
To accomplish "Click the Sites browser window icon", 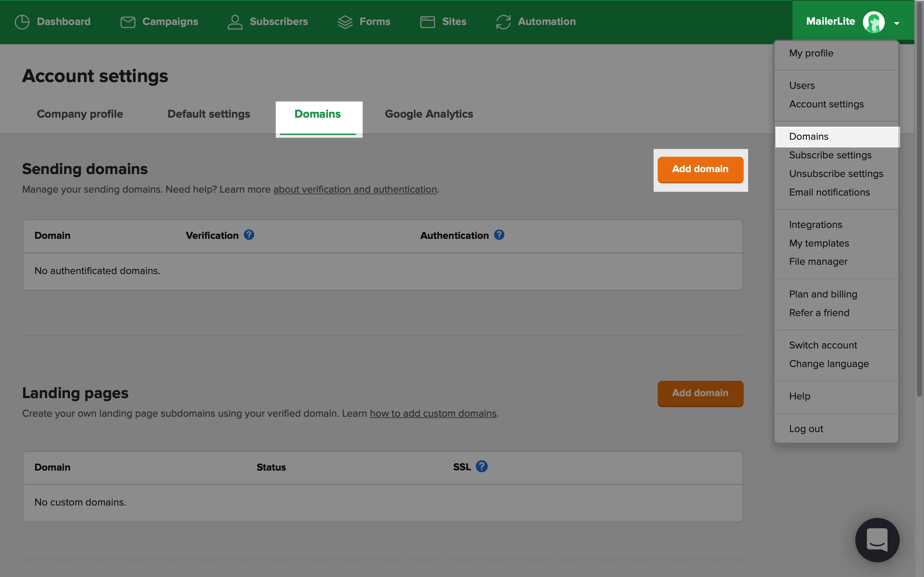I will [x=427, y=22].
